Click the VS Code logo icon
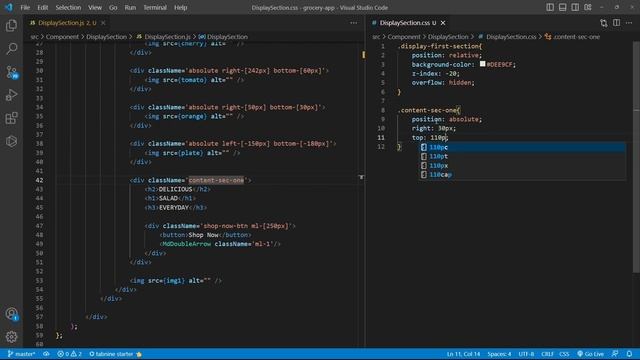This screenshot has height=360, width=640. coord(9,7)
